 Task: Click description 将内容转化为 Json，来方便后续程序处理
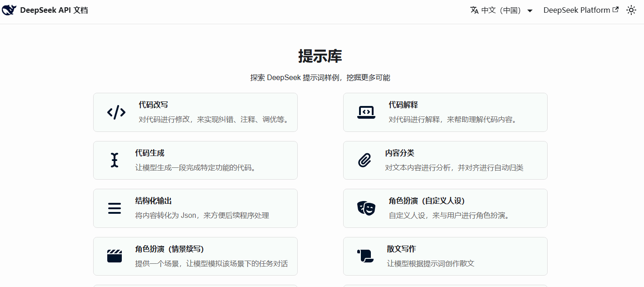[x=202, y=215]
